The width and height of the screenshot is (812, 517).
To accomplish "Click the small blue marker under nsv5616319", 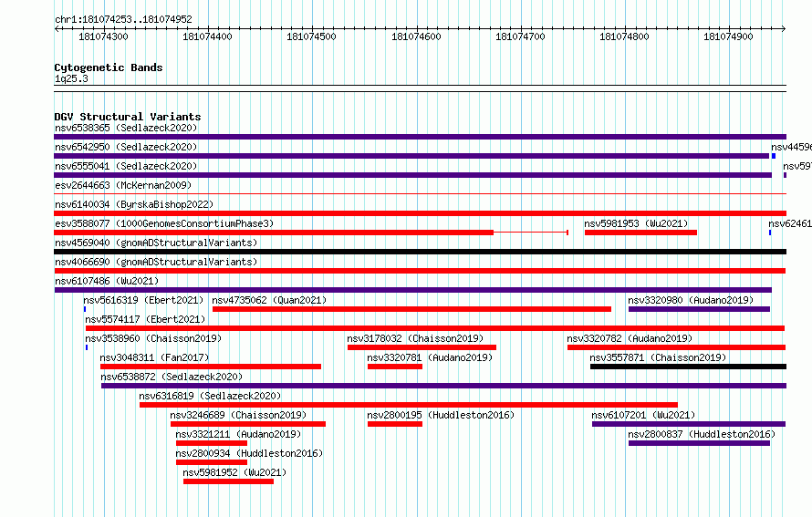I will click(x=85, y=309).
